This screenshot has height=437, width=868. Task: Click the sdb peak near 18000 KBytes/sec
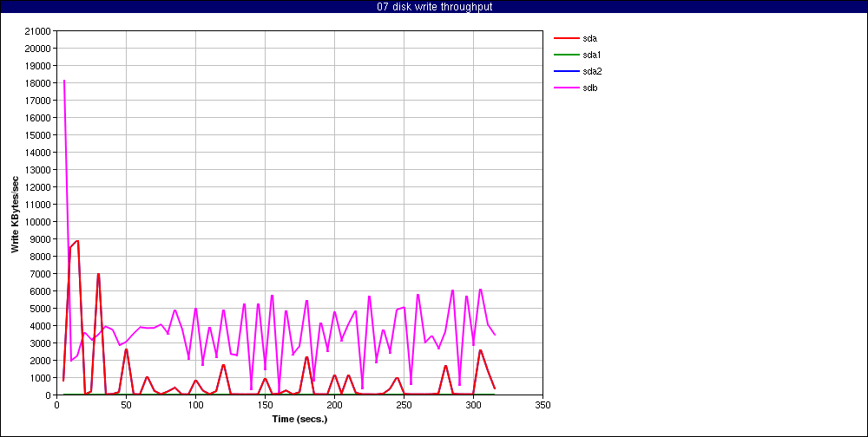64,81
